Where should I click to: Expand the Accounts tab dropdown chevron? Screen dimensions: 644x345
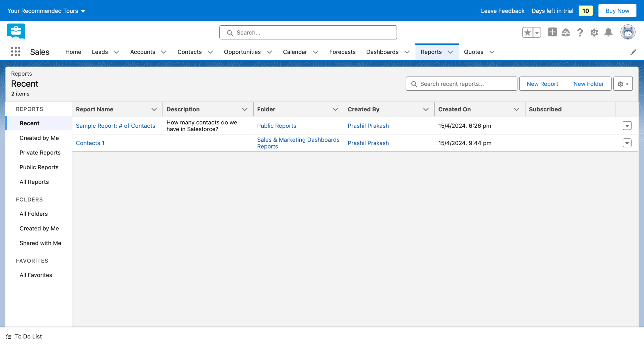click(164, 52)
